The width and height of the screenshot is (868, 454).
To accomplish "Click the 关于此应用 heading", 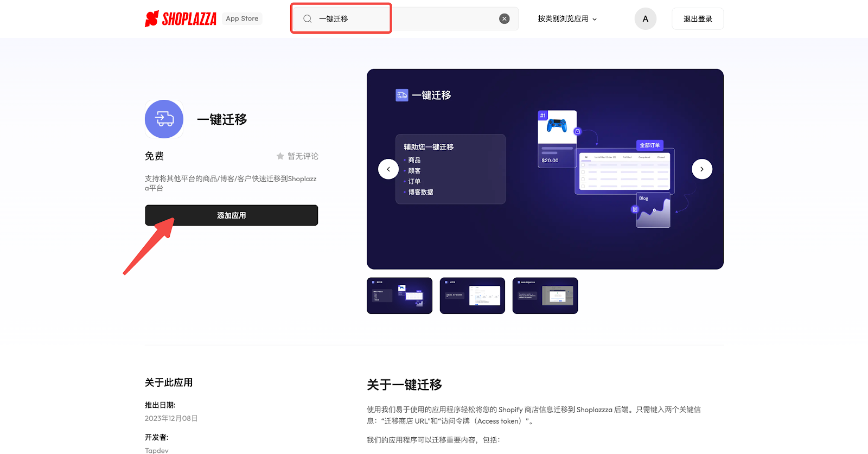I will pyautogui.click(x=169, y=382).
